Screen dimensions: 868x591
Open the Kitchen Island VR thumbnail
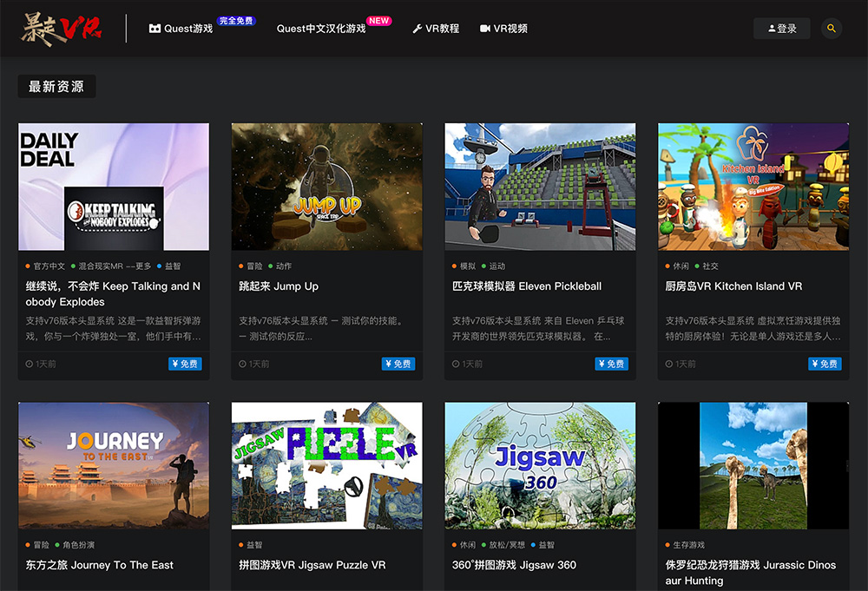[753, 187]
